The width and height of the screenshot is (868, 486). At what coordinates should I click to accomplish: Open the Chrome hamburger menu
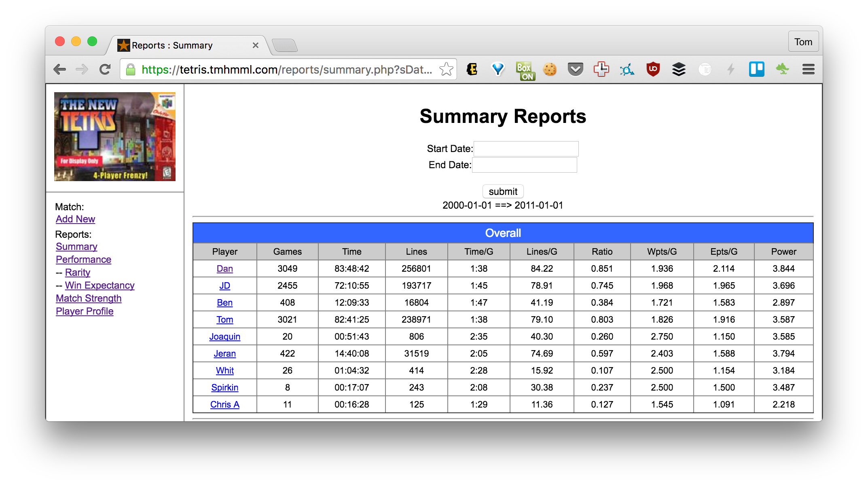click(808, 70)
